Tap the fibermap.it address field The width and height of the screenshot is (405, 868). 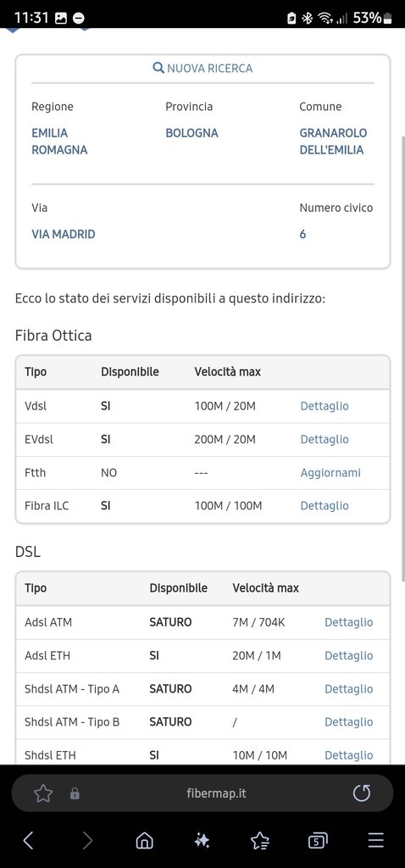tap(216, 793)
